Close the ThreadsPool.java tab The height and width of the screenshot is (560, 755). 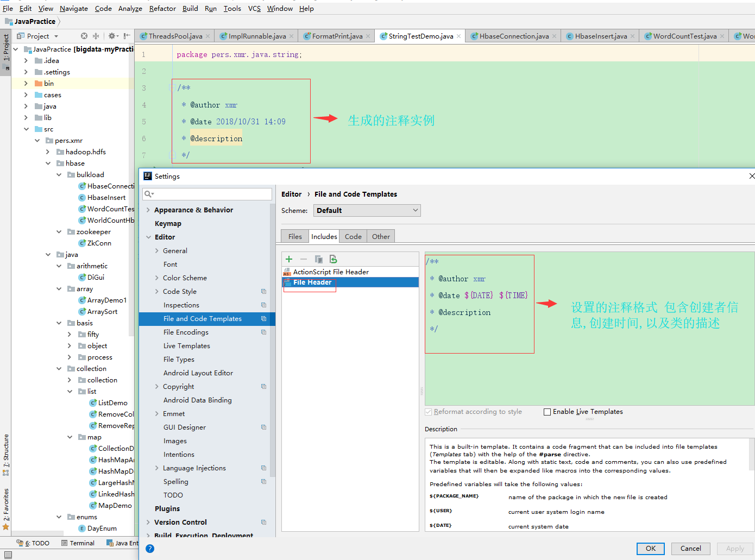click(209, 36)
